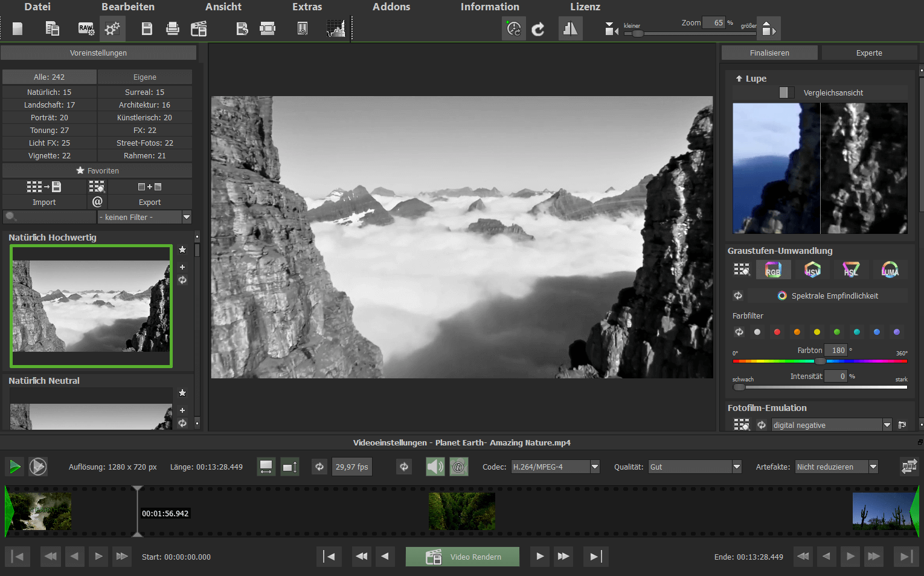Image resolution: width=924 pixels, height=576 pixels.
Task: Collapse the Lupe panel arrow
Action: tap(739, 79)
